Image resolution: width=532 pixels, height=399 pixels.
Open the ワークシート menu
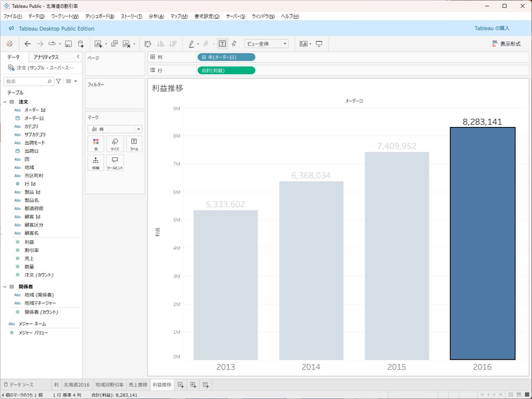pyautogui.click(x=65, y=17)
